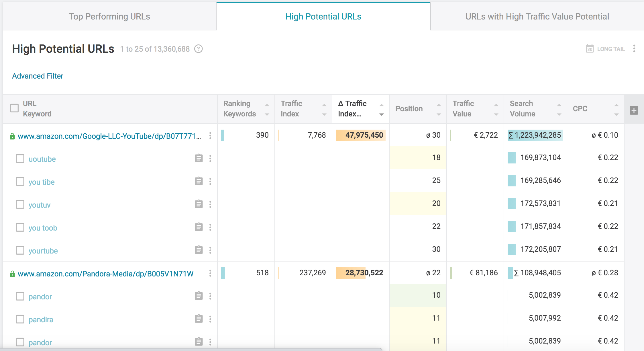Open kebab menu for pandira keyword

[x=210, y=319]
